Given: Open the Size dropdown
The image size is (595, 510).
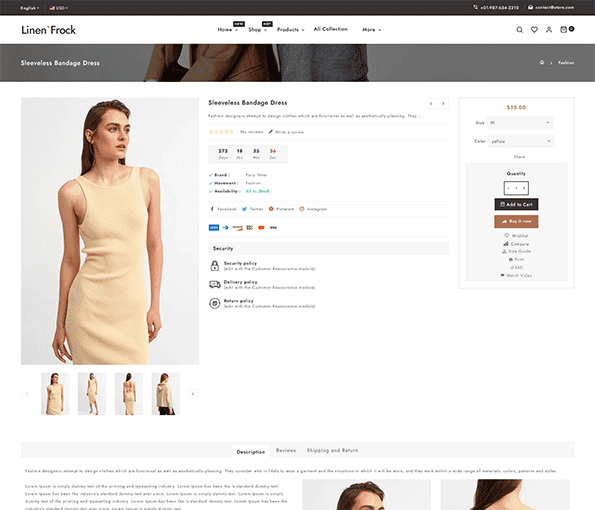Looking at the screenshot, I should (520, 123).
